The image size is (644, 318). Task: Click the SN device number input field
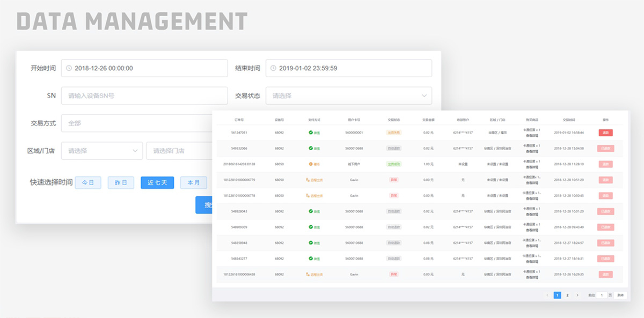pyautogui.click(x=144, y=95)
